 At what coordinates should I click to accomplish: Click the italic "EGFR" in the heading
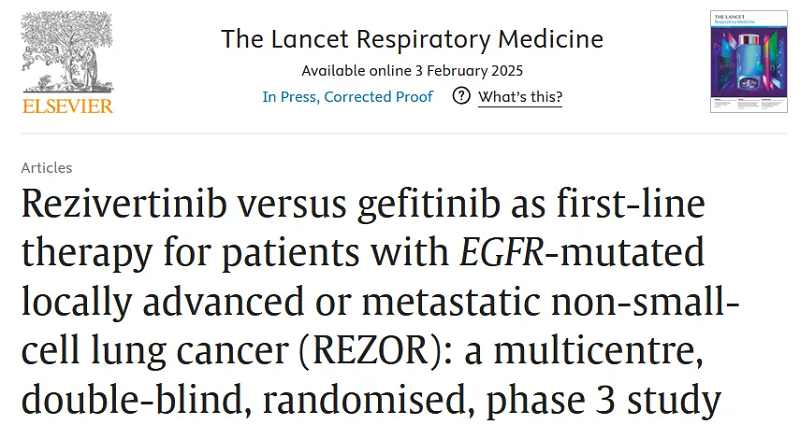pos(502,252)
